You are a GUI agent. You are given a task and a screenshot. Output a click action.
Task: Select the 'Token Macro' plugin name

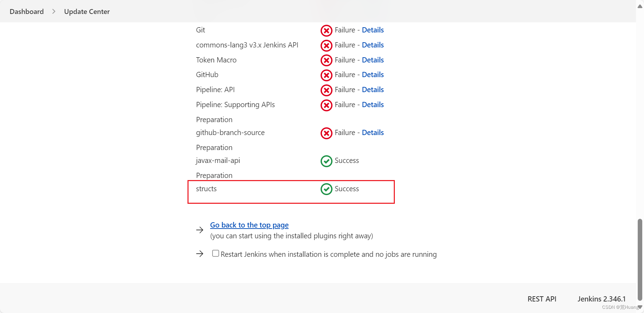(216, 60)
